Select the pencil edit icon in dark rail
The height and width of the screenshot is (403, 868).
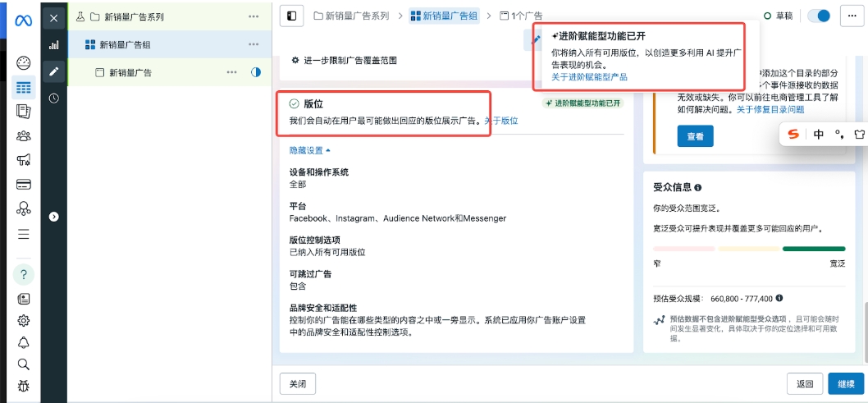pos(53,71)
